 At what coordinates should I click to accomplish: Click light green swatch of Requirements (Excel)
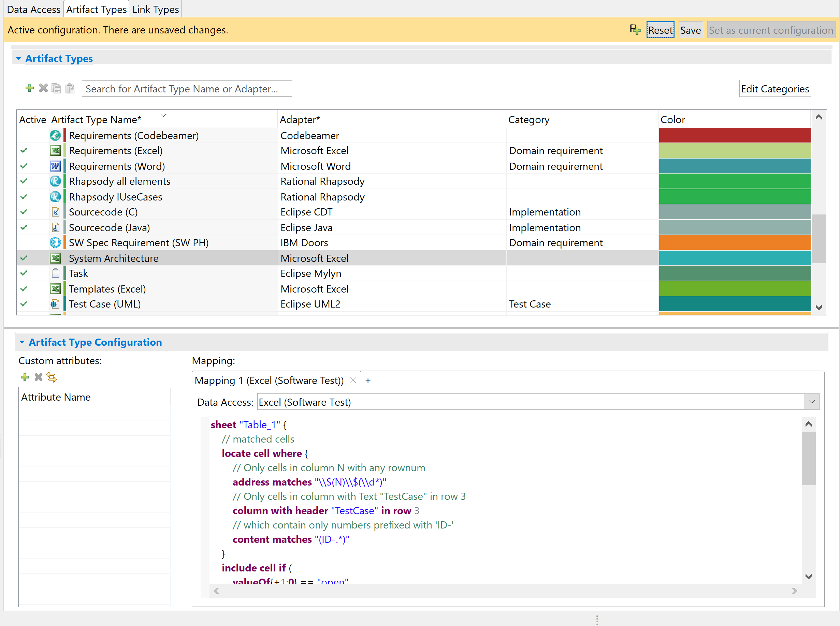click(735, 150)
